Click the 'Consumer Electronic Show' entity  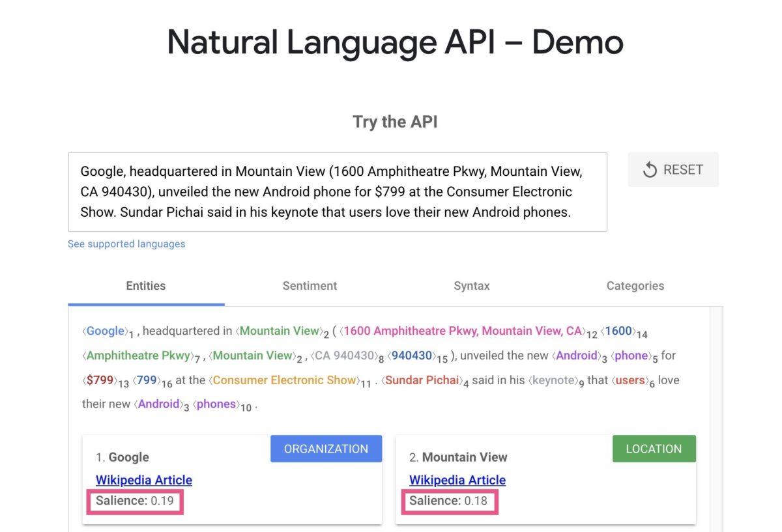(285, 380)
